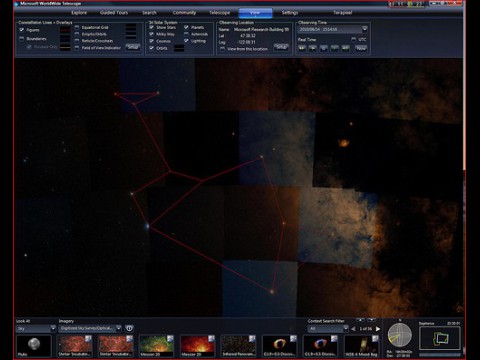The width and height of the screenshot is (480, 360).
Task: Click the fast forward time button
Action: point(345,48)
